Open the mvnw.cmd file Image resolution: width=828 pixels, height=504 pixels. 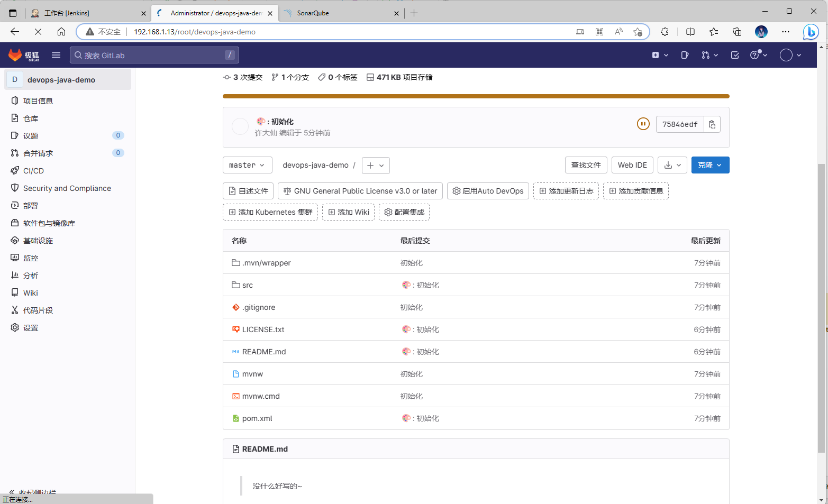pos(261,396)
